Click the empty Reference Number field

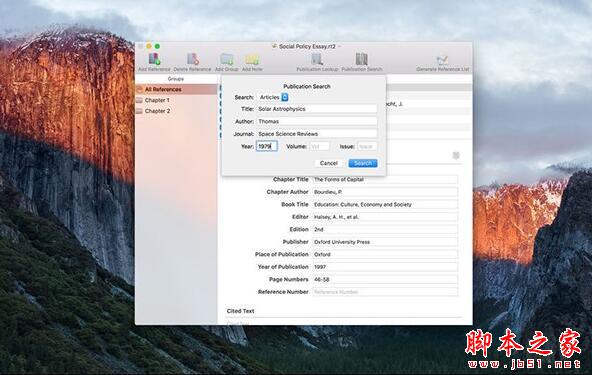point(385,292)
